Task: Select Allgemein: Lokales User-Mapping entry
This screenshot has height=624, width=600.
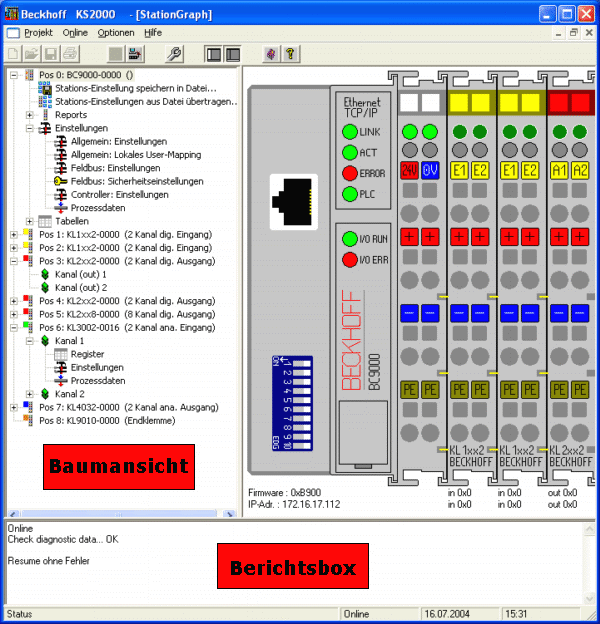Action: point(136,155)
